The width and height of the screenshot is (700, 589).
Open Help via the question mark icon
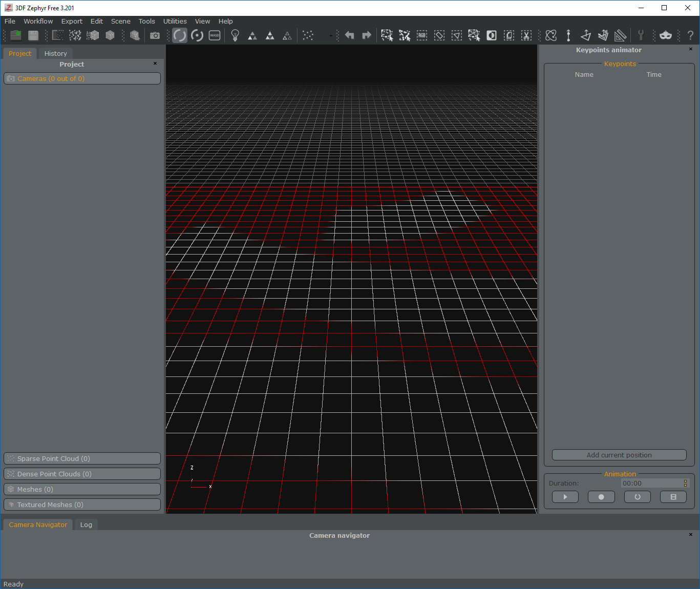(x=690, y=35)
